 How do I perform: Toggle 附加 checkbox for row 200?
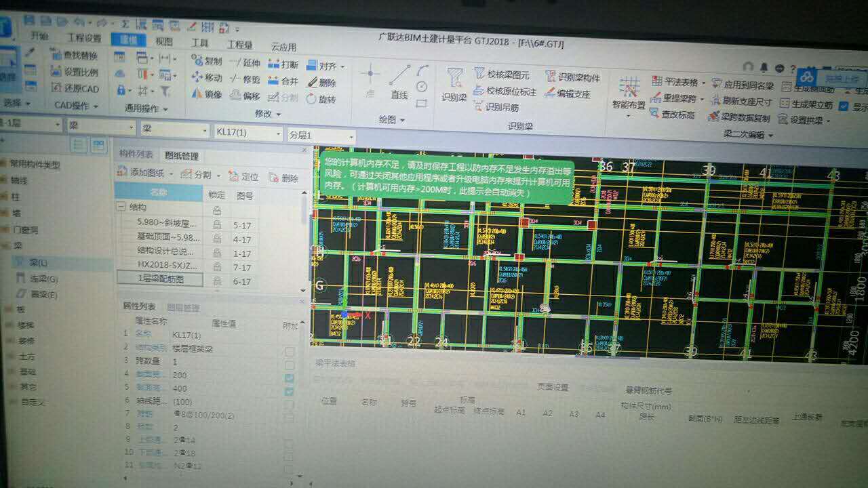(290, 378)
